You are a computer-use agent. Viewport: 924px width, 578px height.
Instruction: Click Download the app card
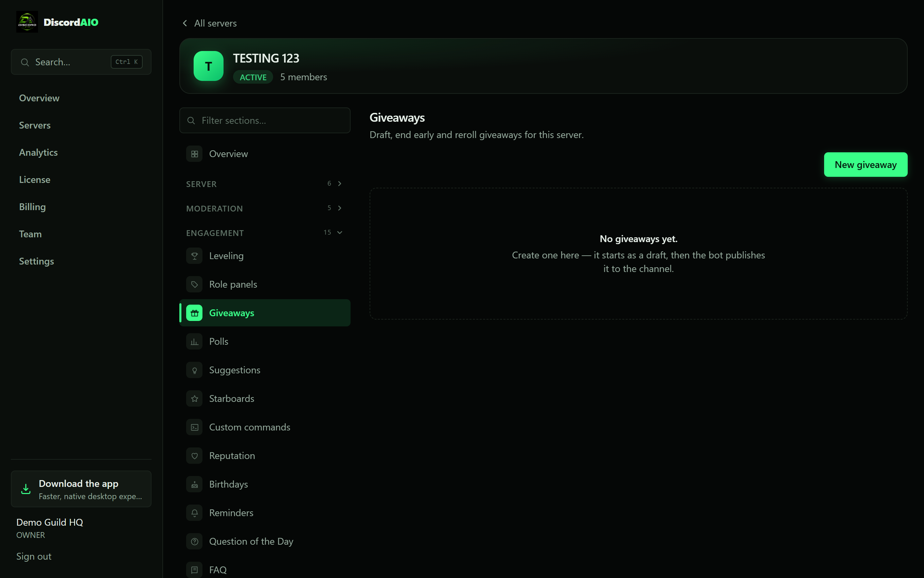click(x=81, y=489)
